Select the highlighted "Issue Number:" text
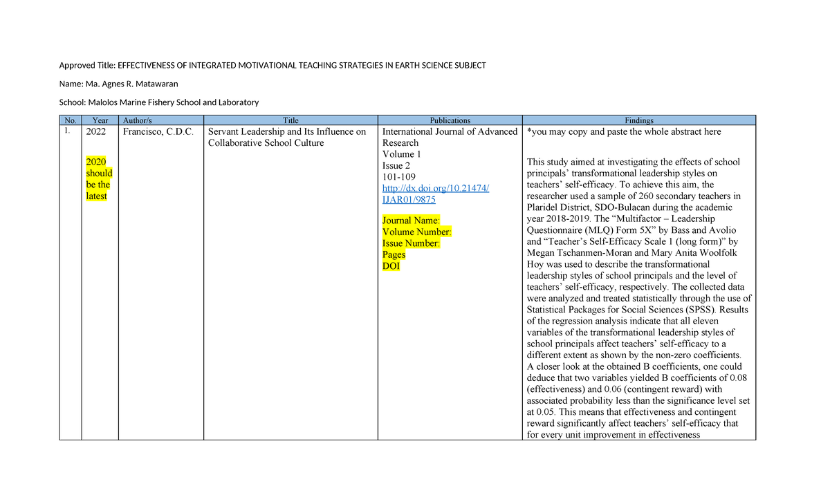 point(412,243)
